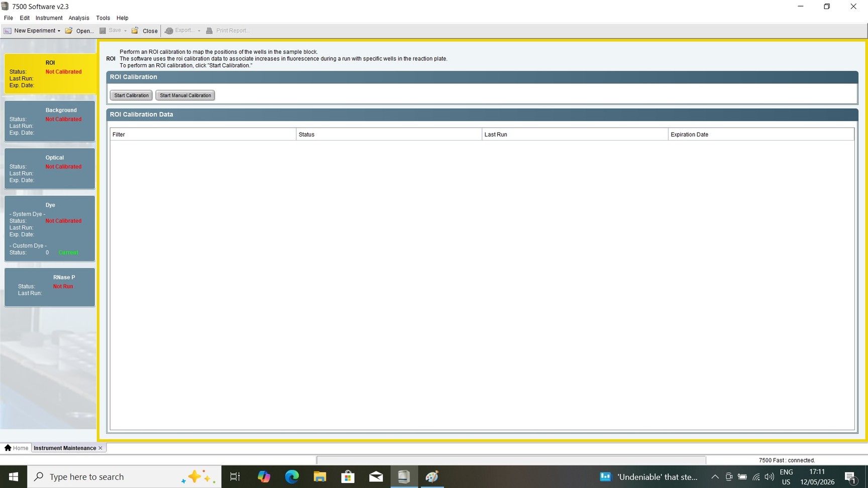Image resolution: width=868 pixels, height=488 pixels.
Task: Select the ROI calibration panel
Action: coord(50,74)
